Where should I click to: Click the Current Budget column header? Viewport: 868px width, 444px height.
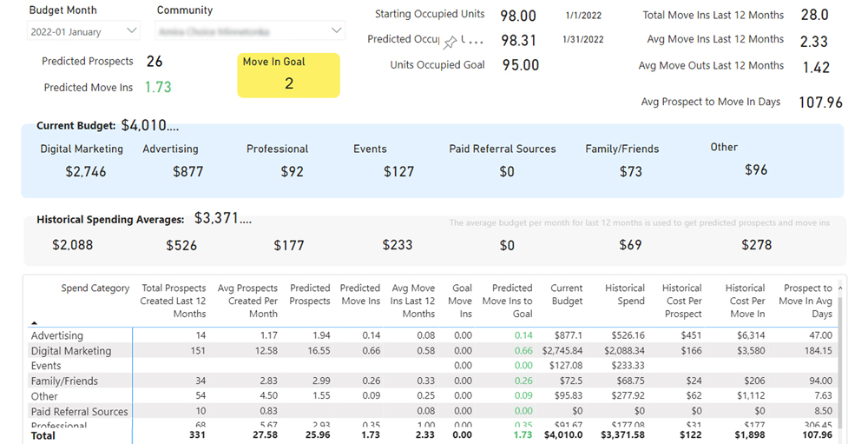coord(566,295)
